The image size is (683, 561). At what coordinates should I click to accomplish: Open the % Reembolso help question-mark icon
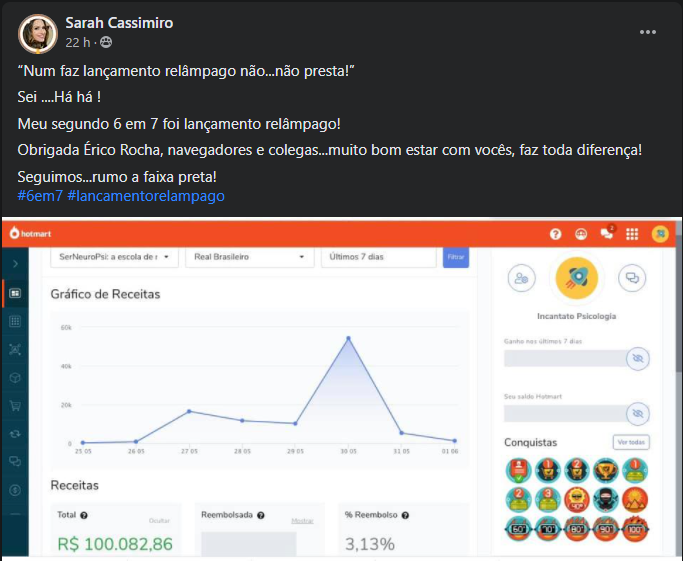point(406,515)
